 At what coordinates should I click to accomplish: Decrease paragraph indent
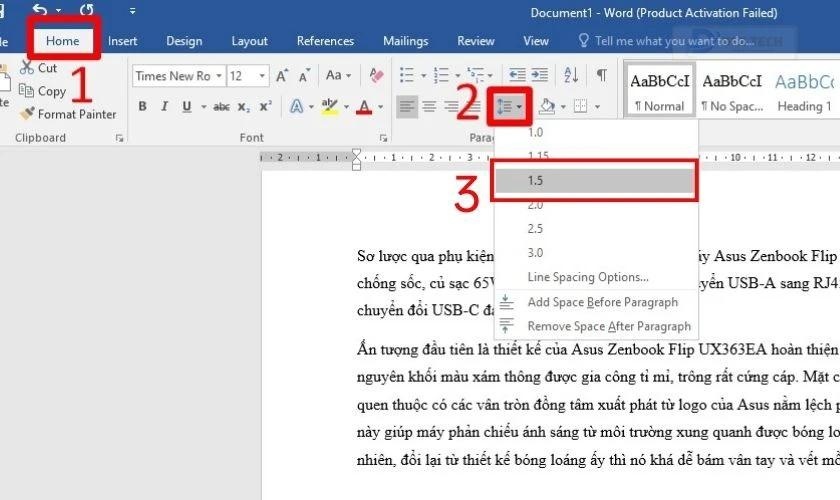(516, 75)
